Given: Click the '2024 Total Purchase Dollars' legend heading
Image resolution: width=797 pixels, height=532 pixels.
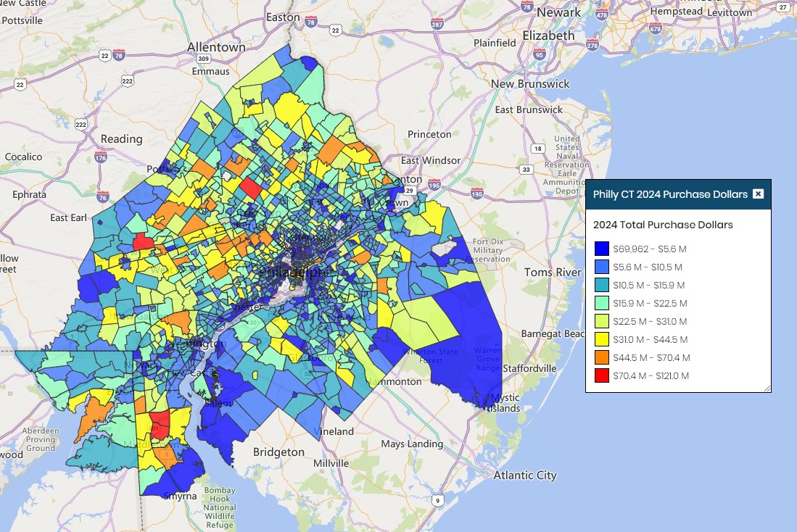Looking at the screenshot, I should point(663,225).
